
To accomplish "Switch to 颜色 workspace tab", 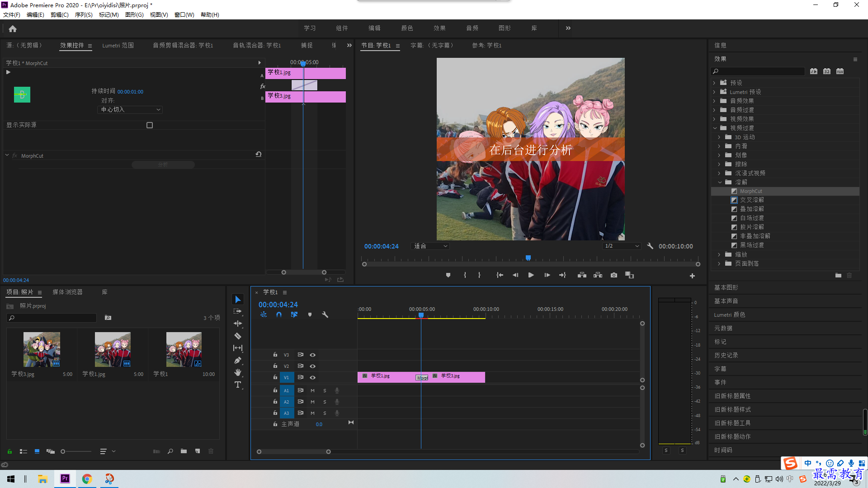I will coord(407,28).
